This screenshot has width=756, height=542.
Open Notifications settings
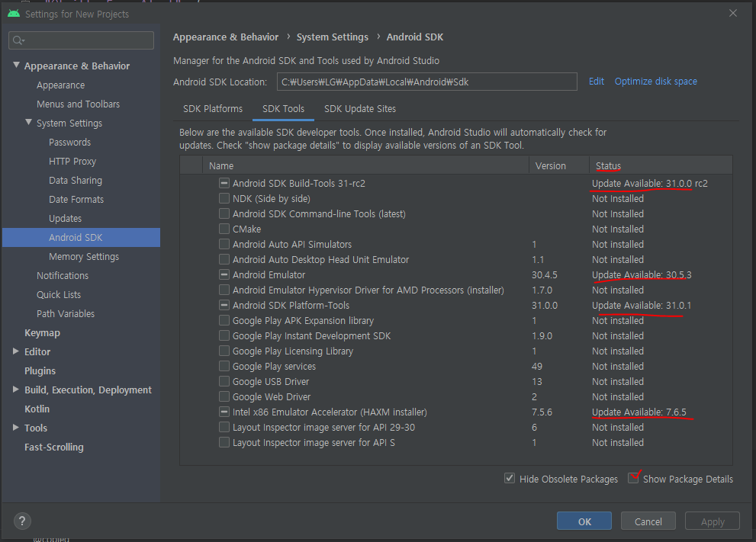click(63, 276)
